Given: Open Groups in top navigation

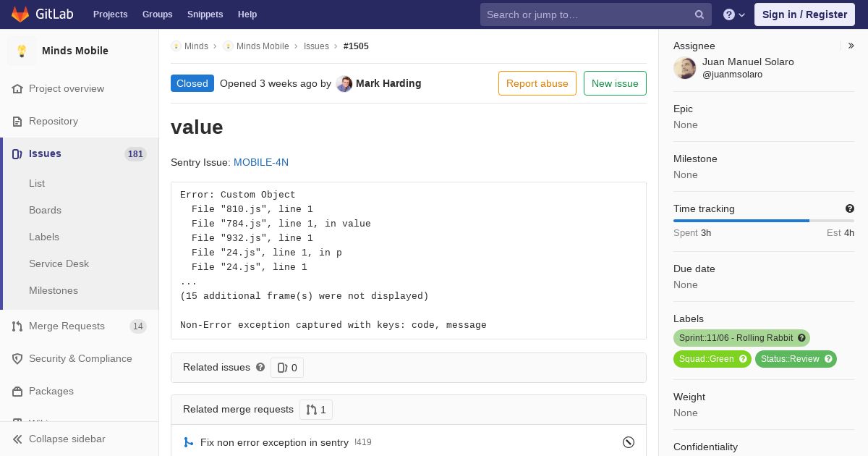Looking at the screenshot, I should [157, 14].
